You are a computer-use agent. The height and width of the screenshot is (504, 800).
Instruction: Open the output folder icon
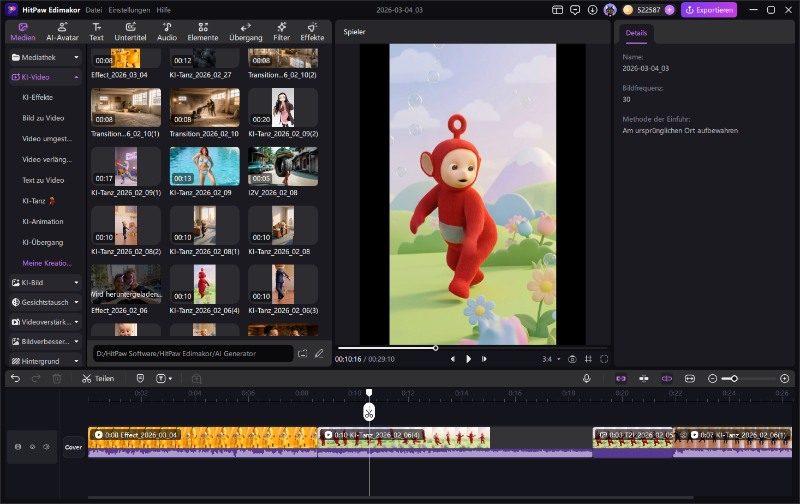(x=303, y=353)
